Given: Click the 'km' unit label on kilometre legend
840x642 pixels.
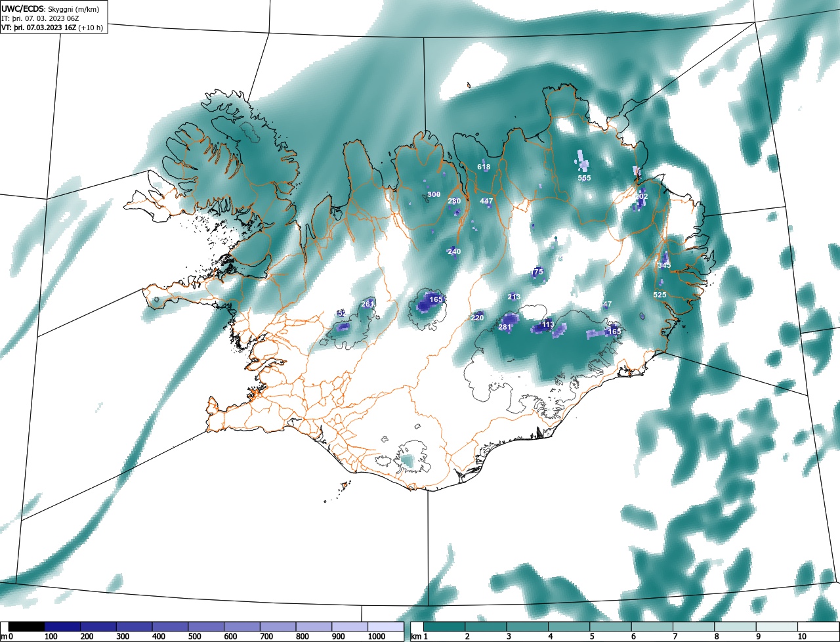Looking at the screenshot, I should (415, 637).
